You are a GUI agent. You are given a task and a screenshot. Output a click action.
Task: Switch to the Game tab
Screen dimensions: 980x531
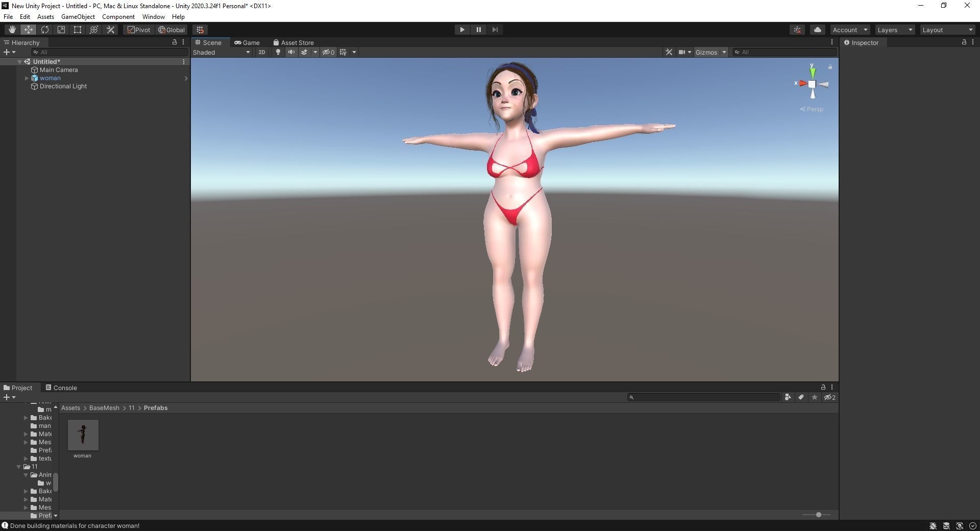[x=247, y=42]
